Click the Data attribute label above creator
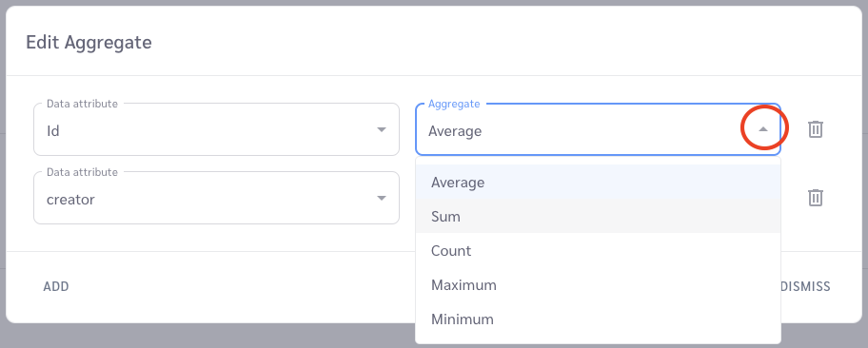Viewport: 868px width, 348px height. 82,172
